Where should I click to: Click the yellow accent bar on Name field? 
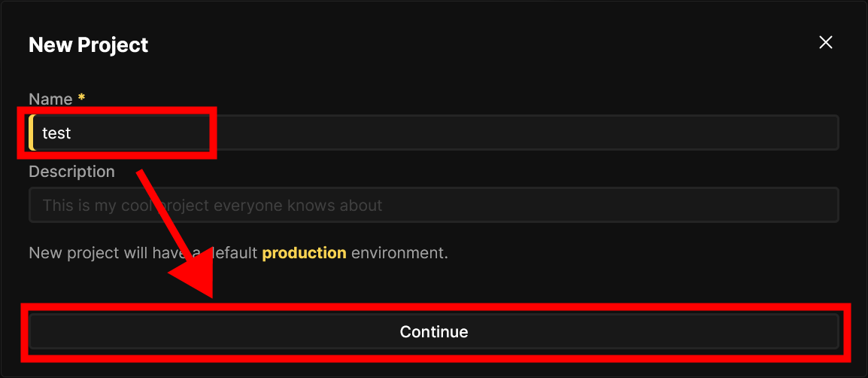click(x=32, y=133)
